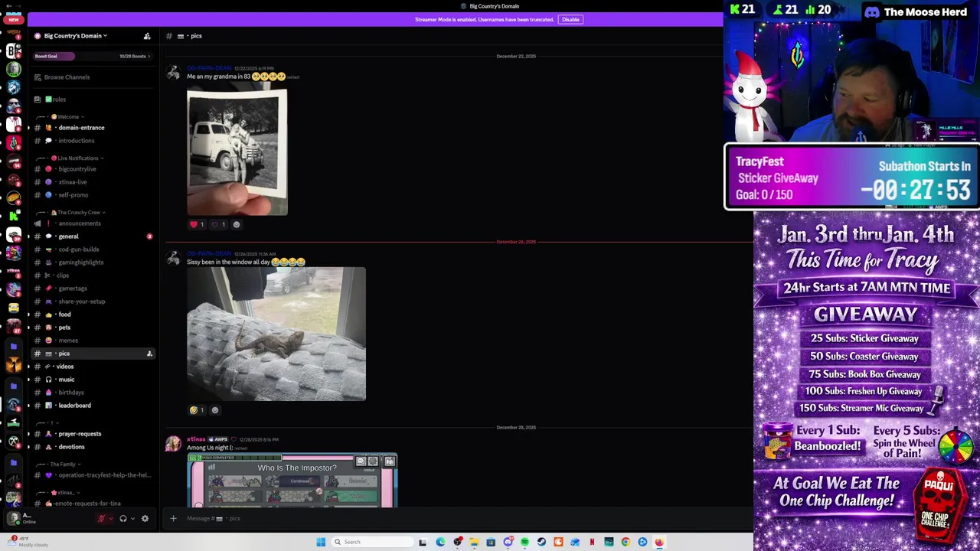Open the Among Us 'Who Is The Impostor?' image

click(292, 481)
